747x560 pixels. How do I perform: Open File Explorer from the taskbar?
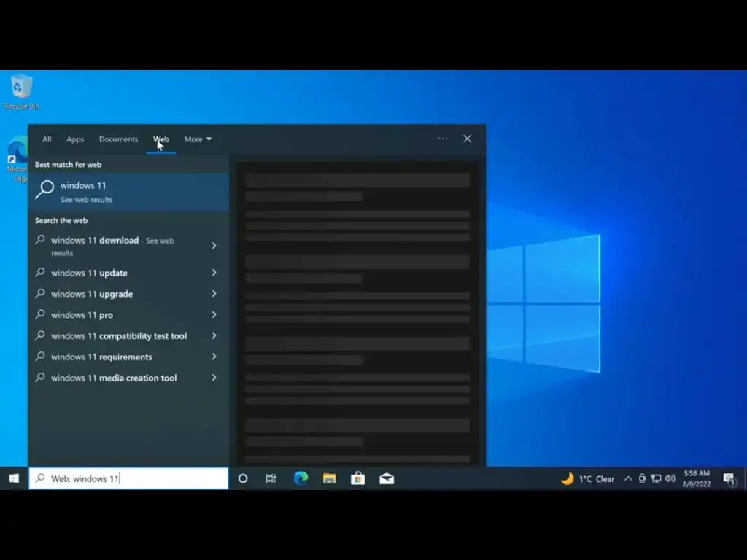pos(329,478)
